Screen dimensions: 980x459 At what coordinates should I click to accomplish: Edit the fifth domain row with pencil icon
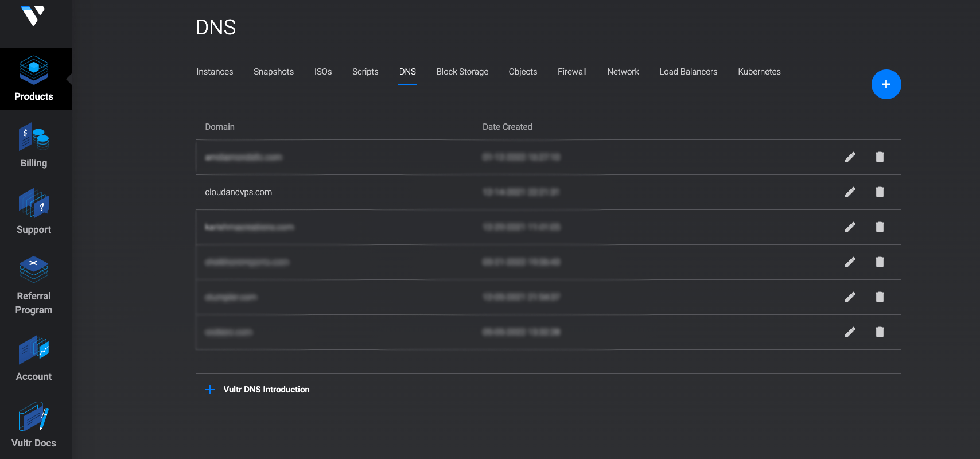click(x=850, y=297)
